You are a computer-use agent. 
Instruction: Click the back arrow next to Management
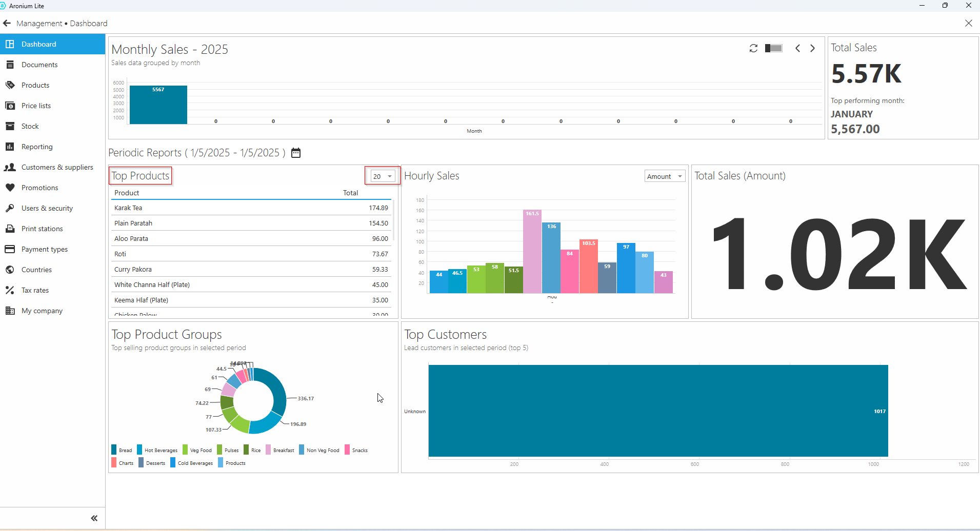tap(7, 23)
